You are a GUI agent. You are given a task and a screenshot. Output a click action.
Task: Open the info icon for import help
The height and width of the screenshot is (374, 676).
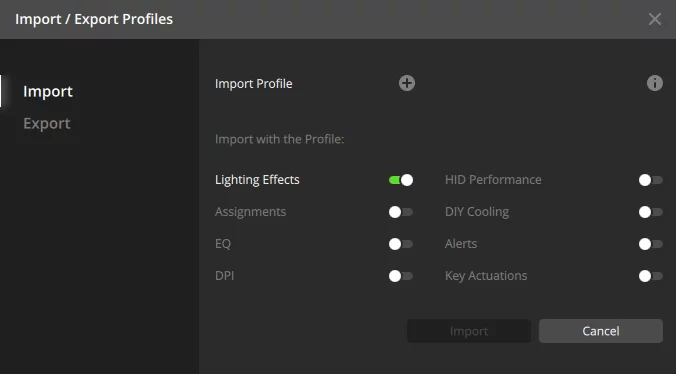pos(654,83)
